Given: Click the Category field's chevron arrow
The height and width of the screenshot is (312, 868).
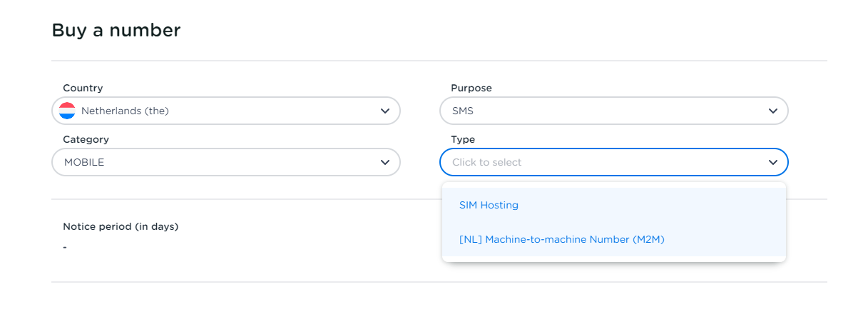Looking at the screenshot, I should pyautogui.click(x=384, y=162).
